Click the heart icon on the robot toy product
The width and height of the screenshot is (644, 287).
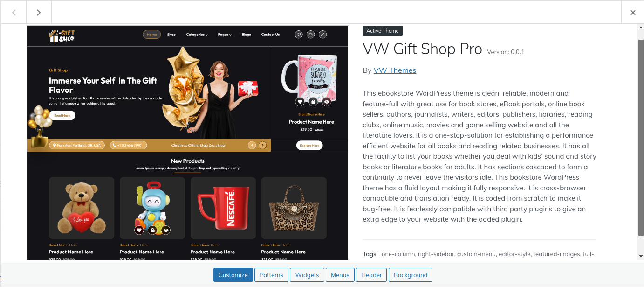point(139,230)
